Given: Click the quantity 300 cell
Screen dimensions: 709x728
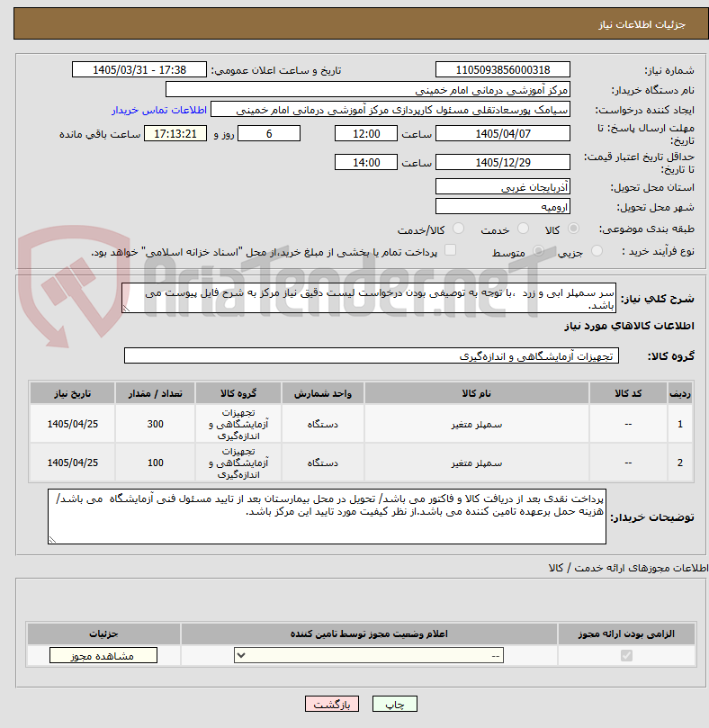Looking at the screenshot, I should point(155,424).
